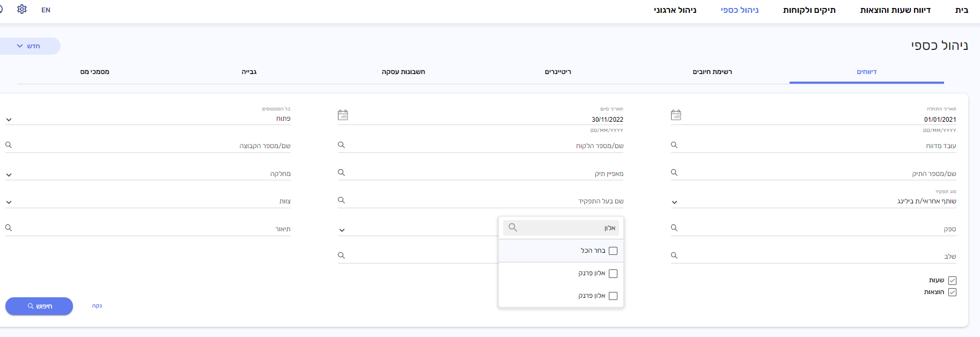Click the נקה clear link
Image resolution: width=980 pixels, height=337 pixels.
point(97,306)
